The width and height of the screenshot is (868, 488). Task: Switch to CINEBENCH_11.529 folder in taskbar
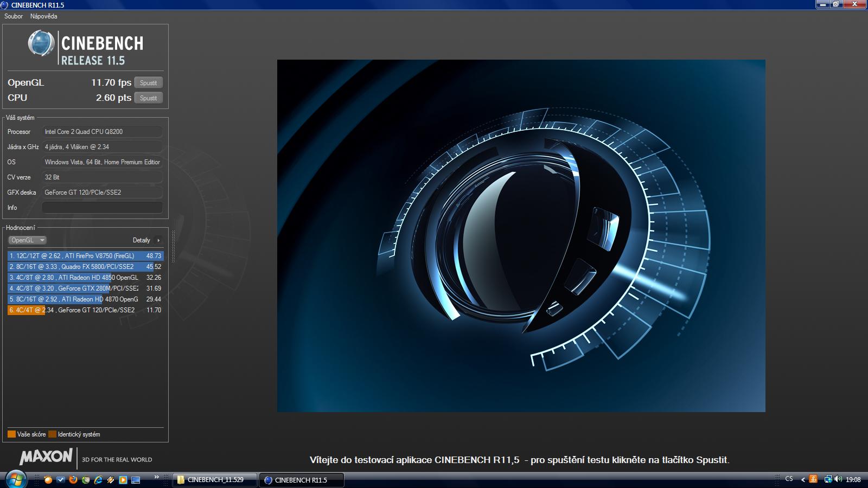coord(215,480)
